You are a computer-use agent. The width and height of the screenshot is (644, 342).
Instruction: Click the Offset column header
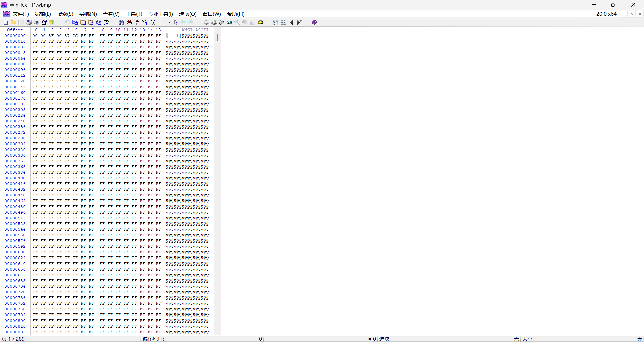point(15,30)
